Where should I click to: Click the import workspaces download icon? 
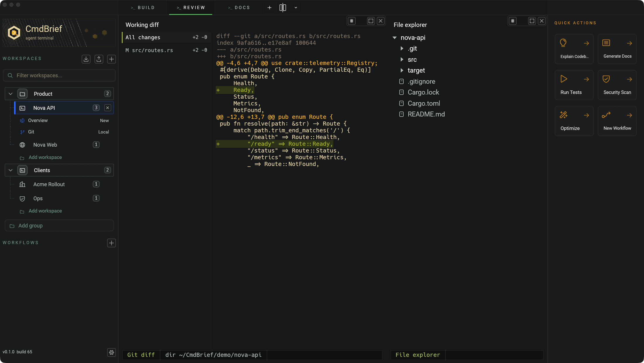point(86,59)
